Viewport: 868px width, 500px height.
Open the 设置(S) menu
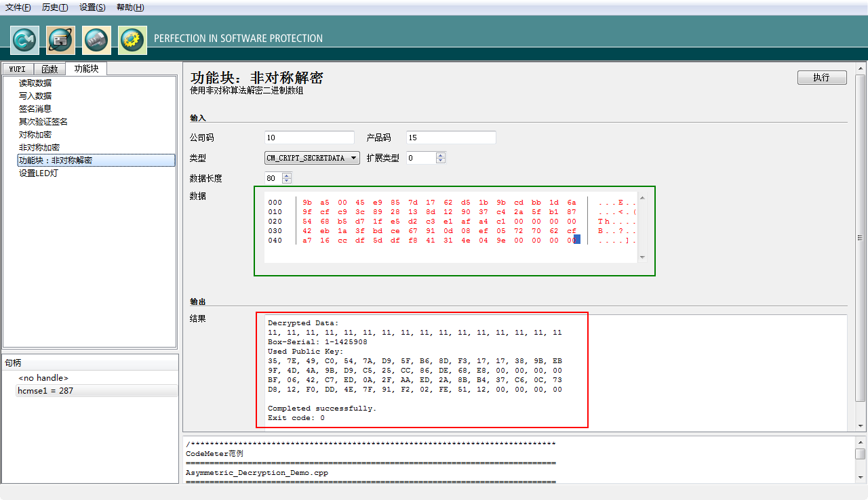[92, 7]
